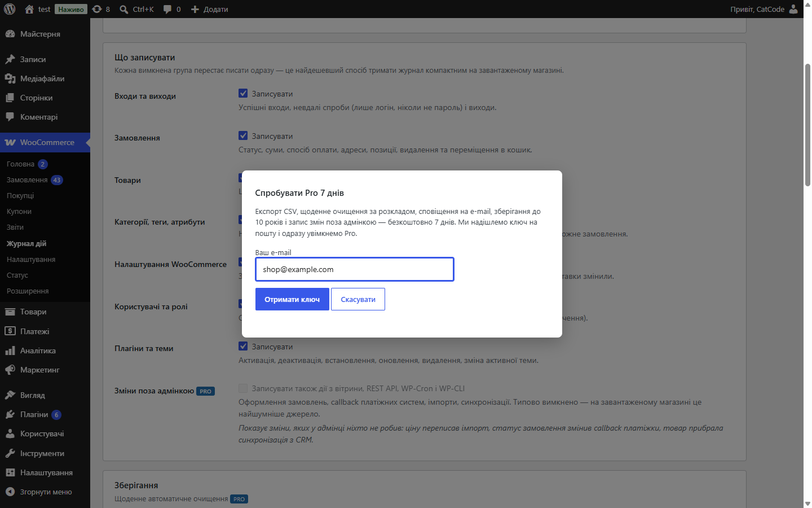Screen dimensions: 812x508
Task: Click Налаштування WooCommerce row label
Action: click(x=170, y=264)
